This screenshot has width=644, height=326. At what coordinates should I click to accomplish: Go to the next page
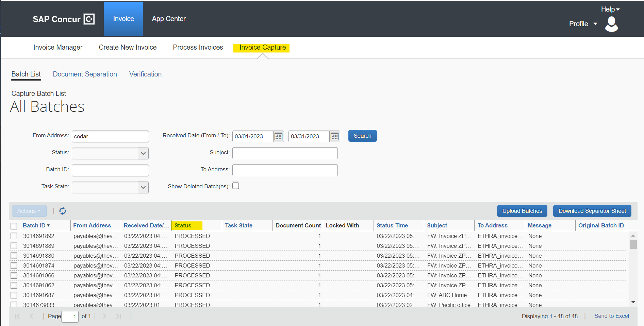click(104, 316)
